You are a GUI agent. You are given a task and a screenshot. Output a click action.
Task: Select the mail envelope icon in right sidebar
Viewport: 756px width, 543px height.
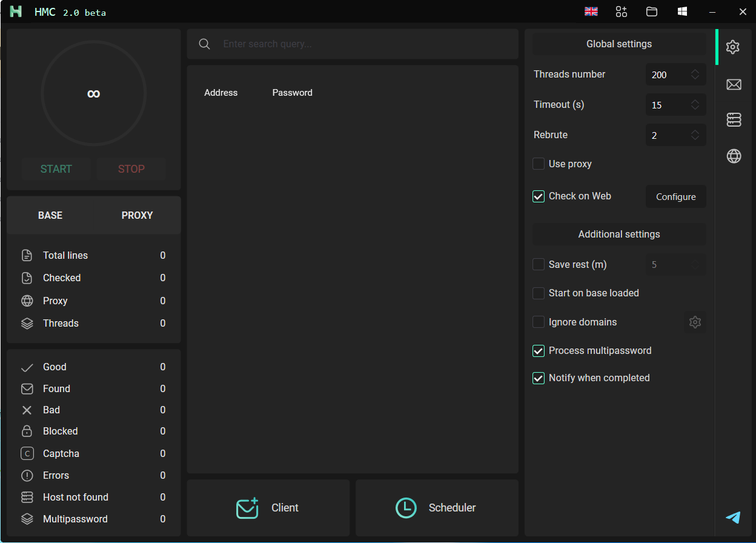[734, 85]
